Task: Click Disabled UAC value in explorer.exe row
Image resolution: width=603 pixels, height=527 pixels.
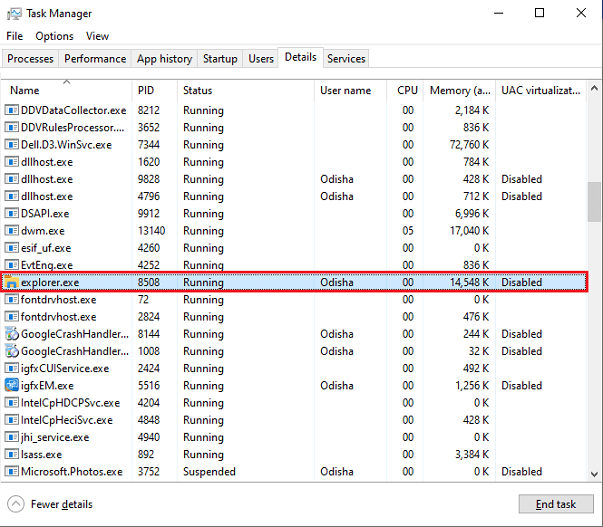Action: tap(521, 282)
